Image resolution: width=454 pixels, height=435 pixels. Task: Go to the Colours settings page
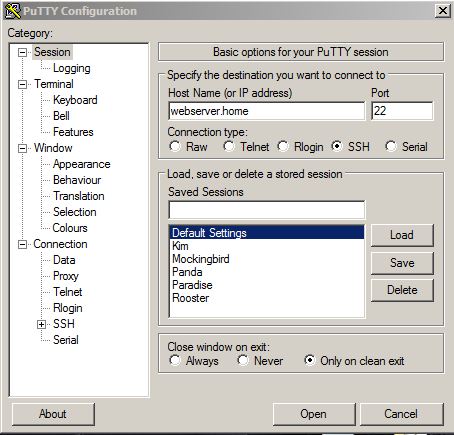coord(70,228)
